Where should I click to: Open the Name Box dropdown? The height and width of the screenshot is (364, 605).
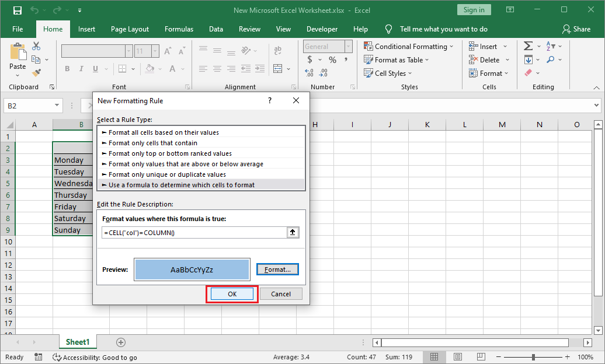tap(55, 106)
